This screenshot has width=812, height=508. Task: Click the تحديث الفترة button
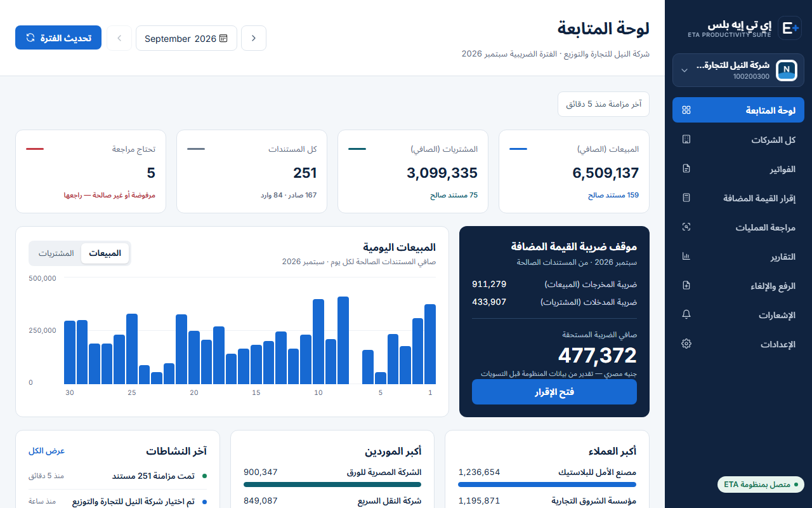tap(58, 38)
